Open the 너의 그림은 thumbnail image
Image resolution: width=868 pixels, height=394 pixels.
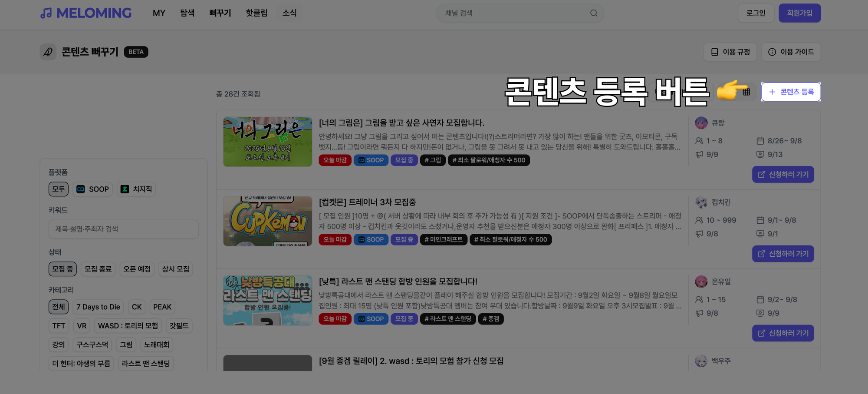tap(268, 142)
